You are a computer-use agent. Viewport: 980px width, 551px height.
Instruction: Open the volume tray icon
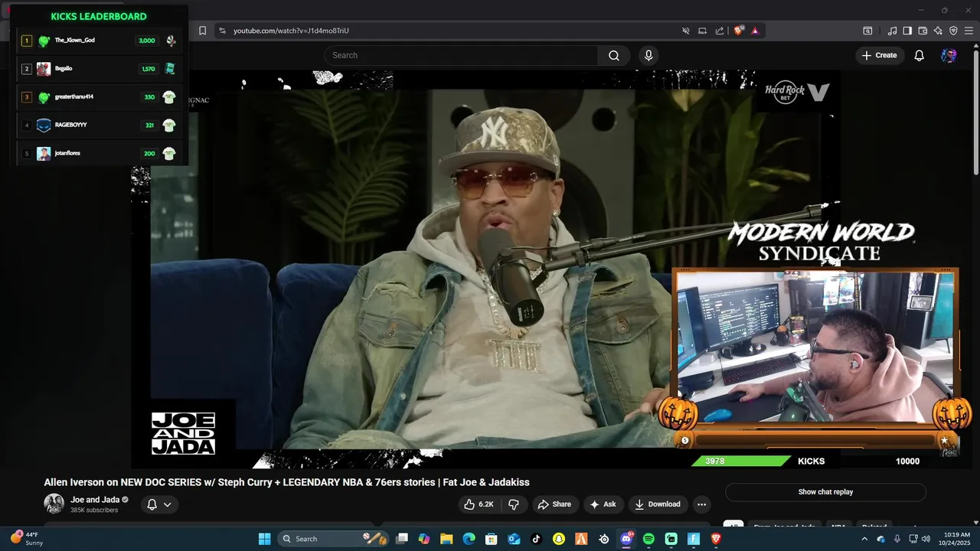coord(926,539)
